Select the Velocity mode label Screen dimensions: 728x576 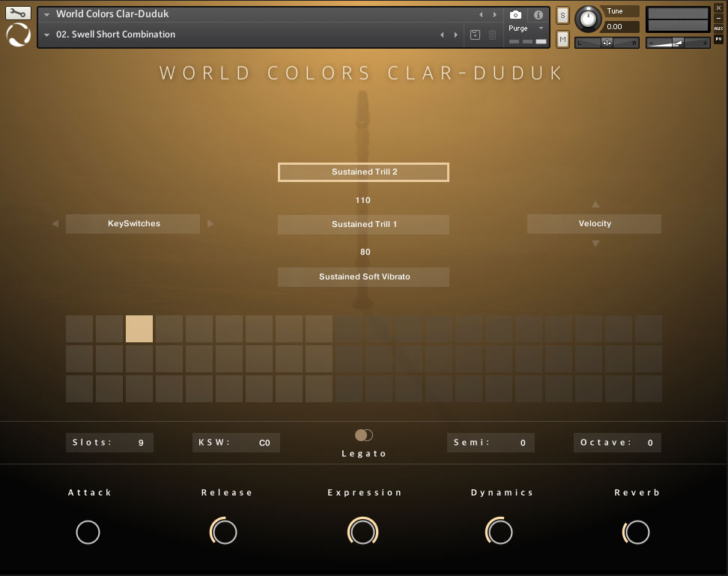pyautogui.click(x=594, y=224)
